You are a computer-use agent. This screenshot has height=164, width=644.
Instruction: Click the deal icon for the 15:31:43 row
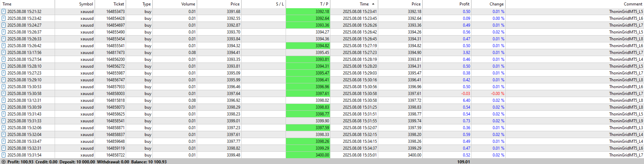(4, 114)
